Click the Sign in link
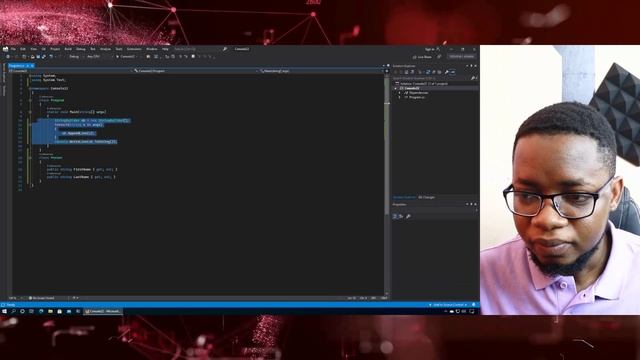640x360 pixels. [x=429, y=49]
